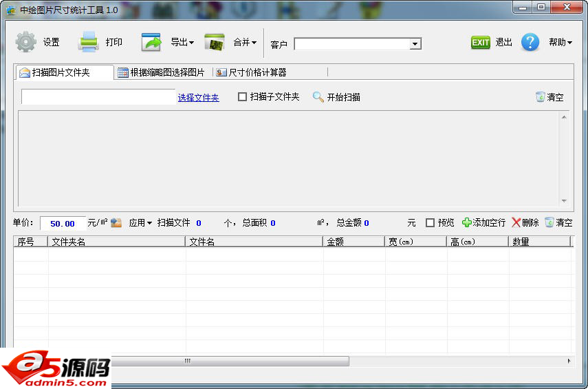Image resolution: width=588 pixels, height=389 pixels.
Task: Click the merge picture icon
Action: [214, 42]
